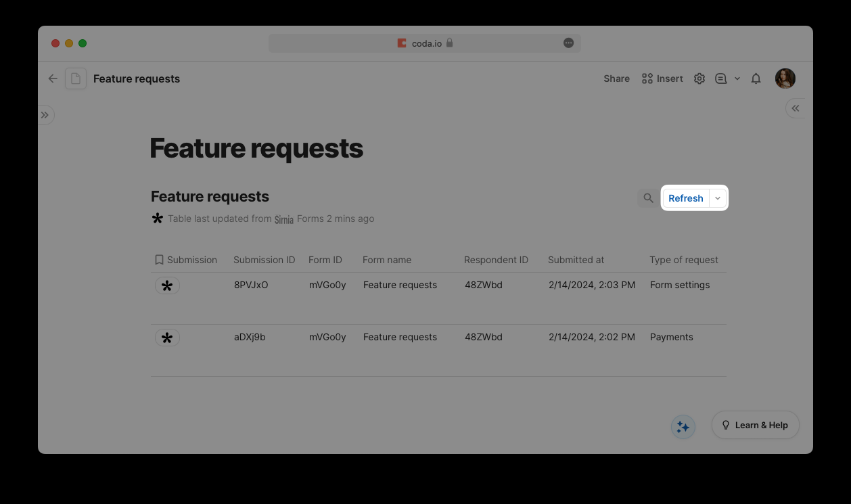Open the user profile avatar
This screenshot has width=851, height=504.
tap(785, 78)
